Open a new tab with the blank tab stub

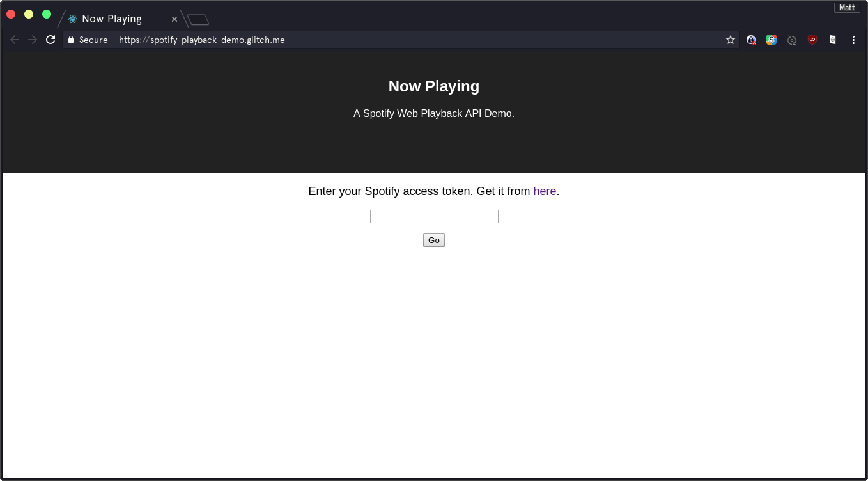(x=198, y=19)
